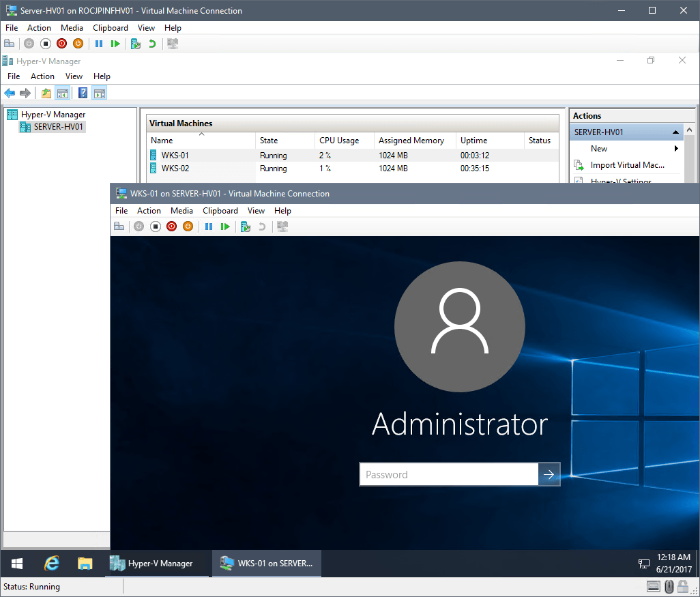Viewport: 700px width, 597px height.
Task: Click Password field on WKS-01 login screen
Action: click(x=449, y=474)
